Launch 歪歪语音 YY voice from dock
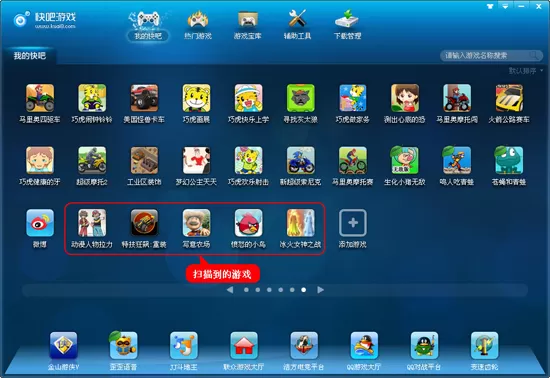This screenshot has height=378, width=550. [123, 346]
